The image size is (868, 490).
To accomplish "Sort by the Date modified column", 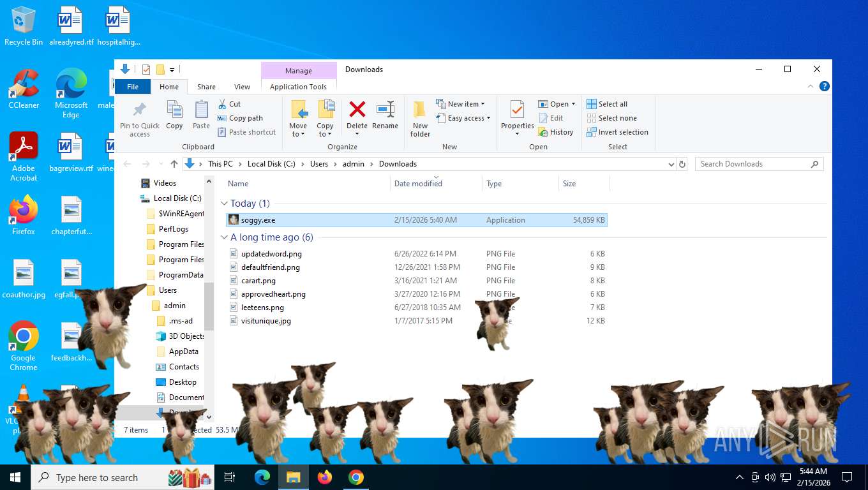I will pyautogui.click(x=436, y=184).
